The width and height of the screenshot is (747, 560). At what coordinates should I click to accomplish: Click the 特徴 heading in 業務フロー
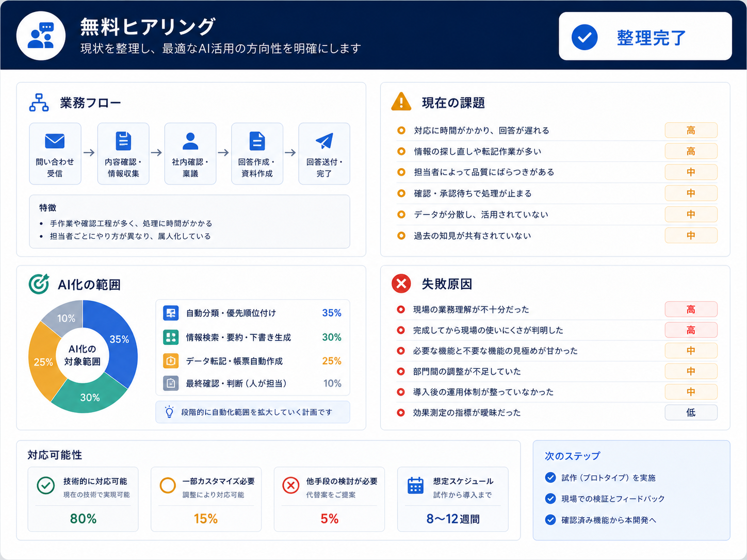click(x=48, y=207)
